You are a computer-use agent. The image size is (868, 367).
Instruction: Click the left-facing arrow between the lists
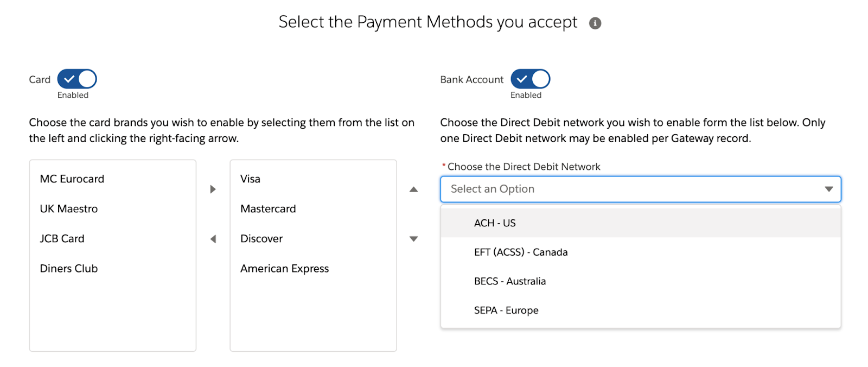pos(213,238)
